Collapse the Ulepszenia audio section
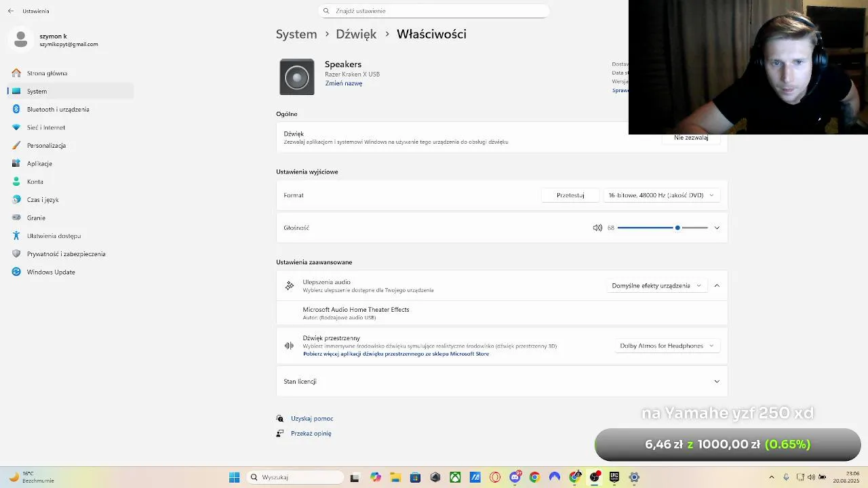This screenshot has height=488, width=868. point(717,286)
